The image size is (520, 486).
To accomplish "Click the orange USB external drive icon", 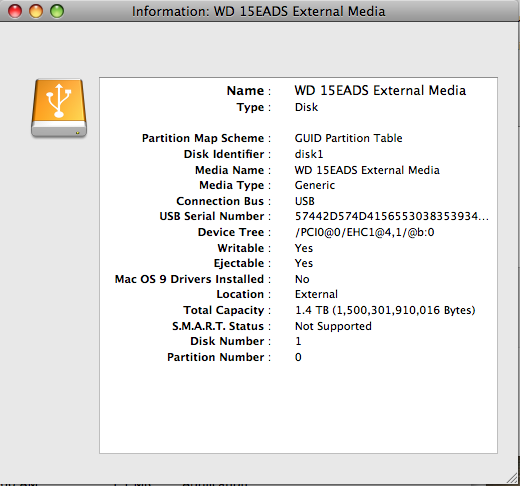I will 59,108.
